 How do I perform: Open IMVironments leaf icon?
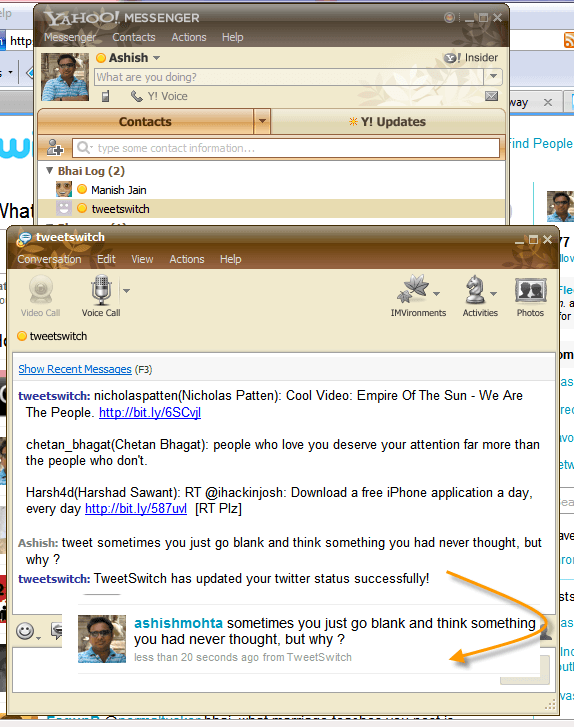click(x=413, y=288)
